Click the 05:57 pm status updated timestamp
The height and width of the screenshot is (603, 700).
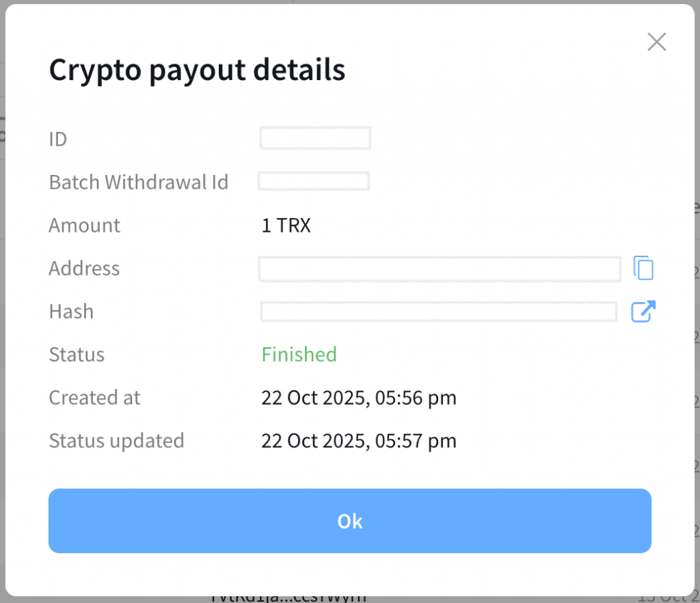click(x=358, y=441)
